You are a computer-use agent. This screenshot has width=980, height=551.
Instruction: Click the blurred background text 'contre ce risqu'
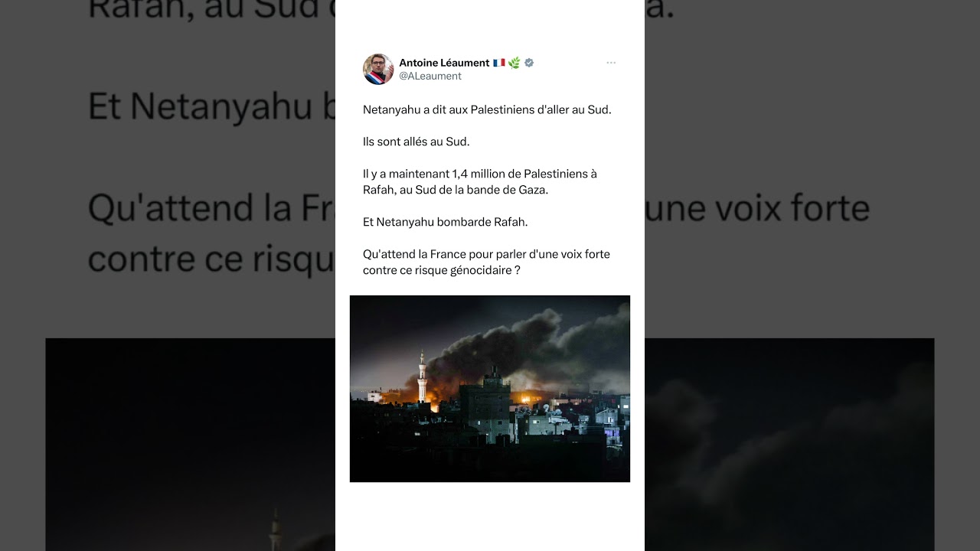coord(211,259)
